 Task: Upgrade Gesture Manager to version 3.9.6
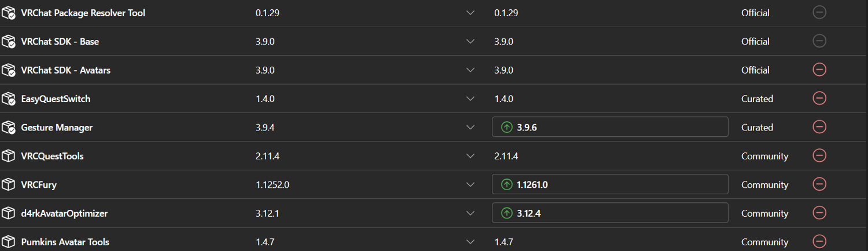[x=609, y=127]
